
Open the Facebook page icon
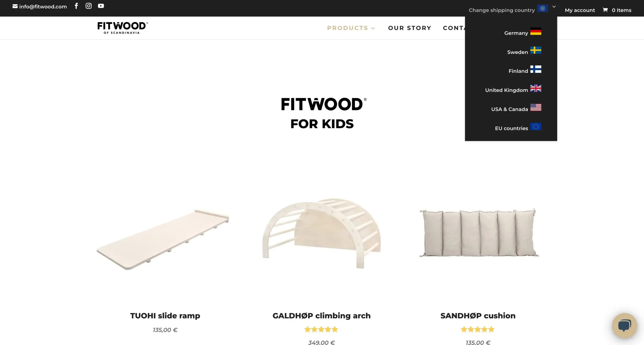[76, 6]
